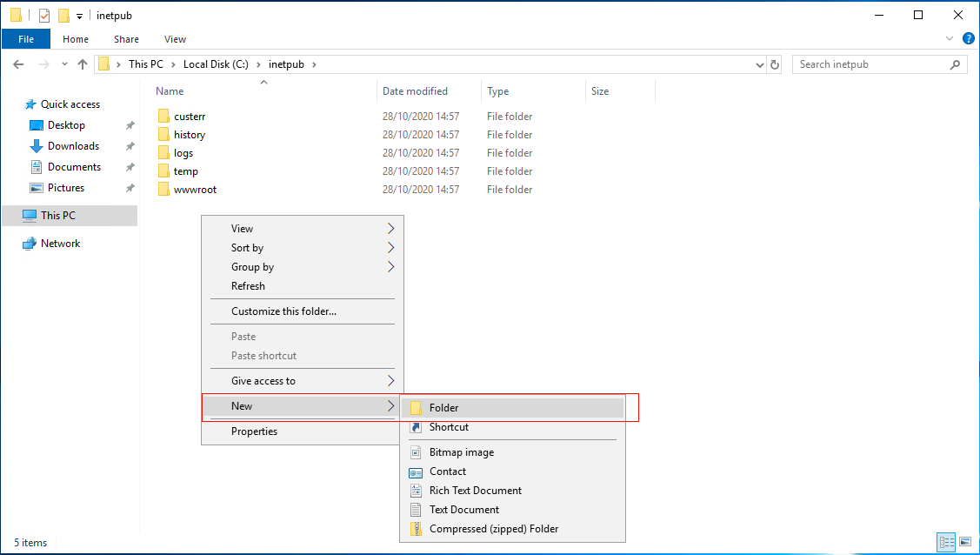Expand the Give access to submenu

point(391,381)
